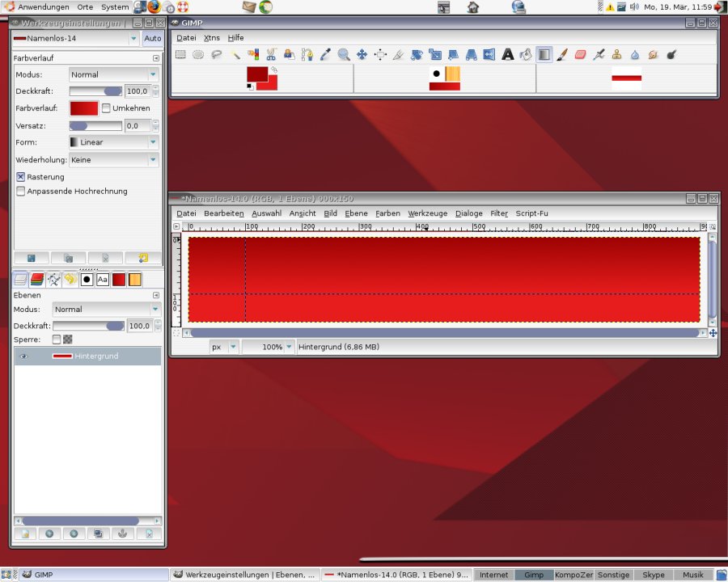
Task: Select the Select by Color tool
Action: (253, 55)
